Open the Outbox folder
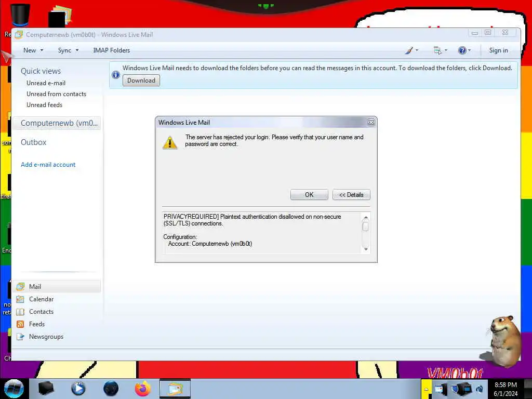This screenshot has width=532, height=399. [x=34, y=142]
